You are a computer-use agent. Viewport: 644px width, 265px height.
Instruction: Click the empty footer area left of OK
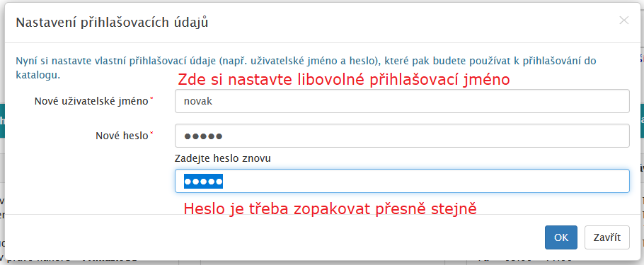tap(275, 237)
